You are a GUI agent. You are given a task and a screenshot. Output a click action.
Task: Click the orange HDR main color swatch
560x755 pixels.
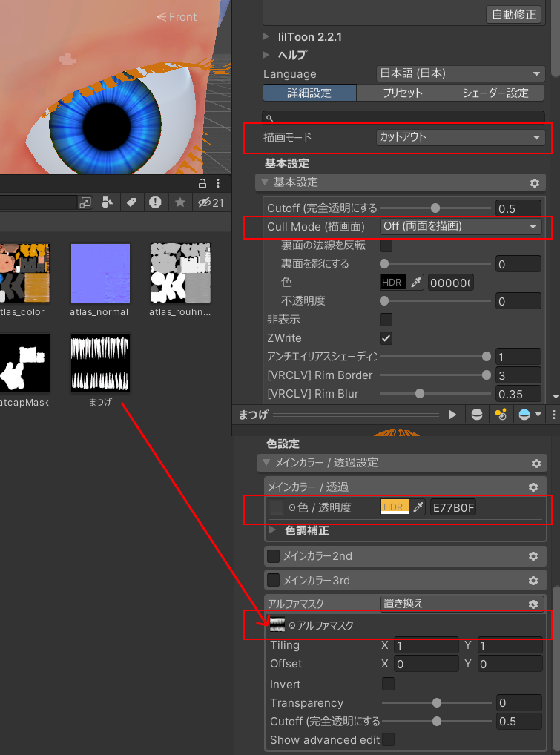(x=395, y=507)
